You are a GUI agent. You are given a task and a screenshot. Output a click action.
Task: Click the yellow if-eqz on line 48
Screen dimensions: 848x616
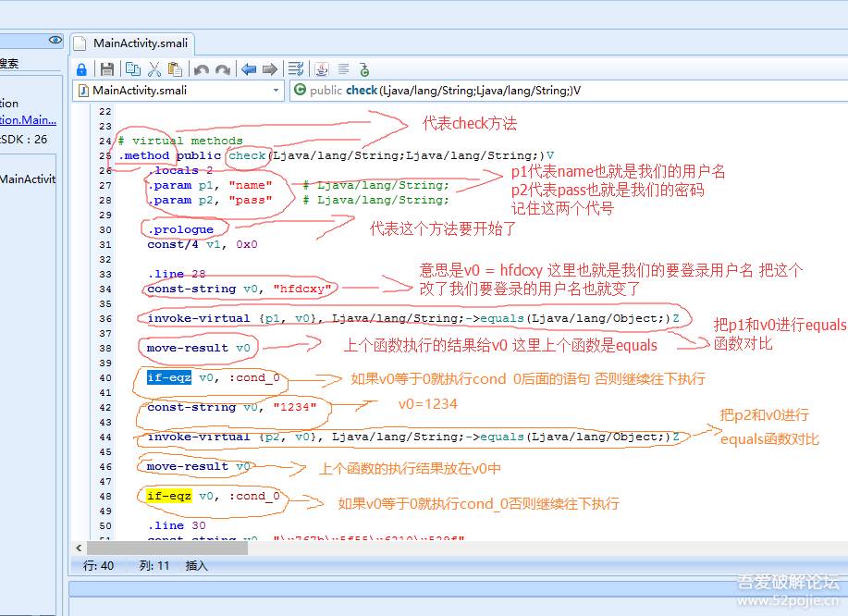[168, 496]
